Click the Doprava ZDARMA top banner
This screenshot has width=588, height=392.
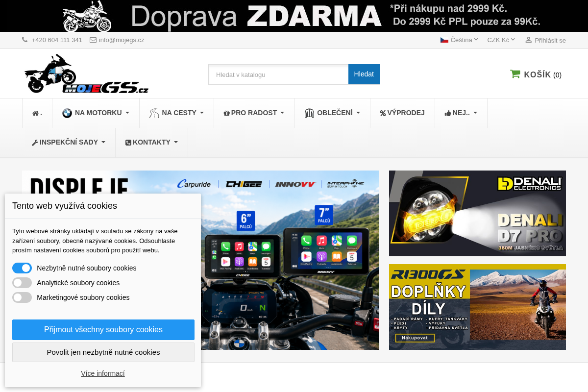(x=294, y=16)
